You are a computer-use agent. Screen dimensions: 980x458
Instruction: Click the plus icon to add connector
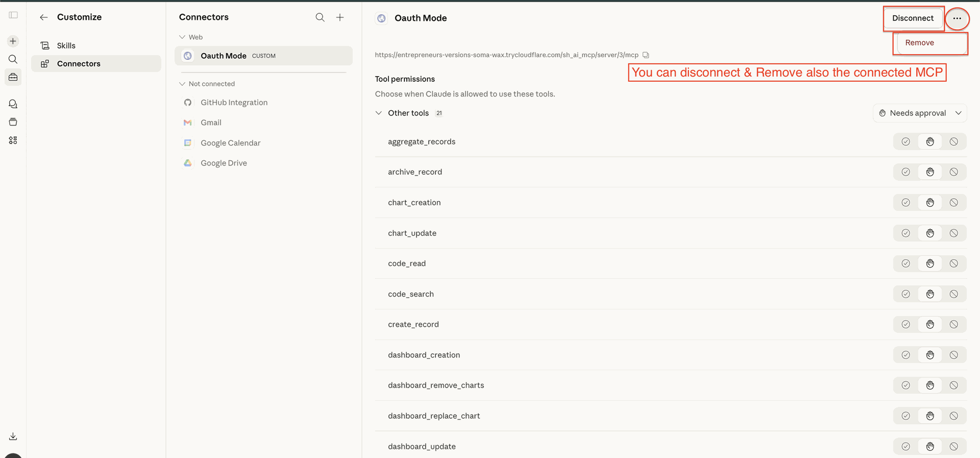[340, 17]
